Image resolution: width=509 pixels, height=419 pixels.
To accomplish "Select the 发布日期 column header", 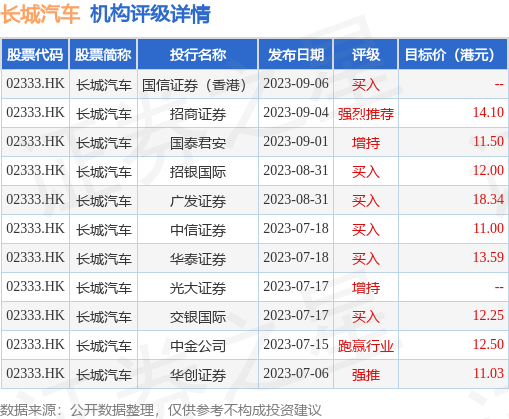I will coord(296,55).
